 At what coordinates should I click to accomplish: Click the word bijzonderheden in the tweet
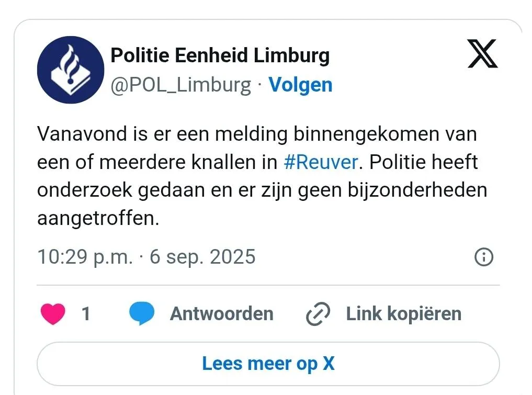click(x=417, y=190)
